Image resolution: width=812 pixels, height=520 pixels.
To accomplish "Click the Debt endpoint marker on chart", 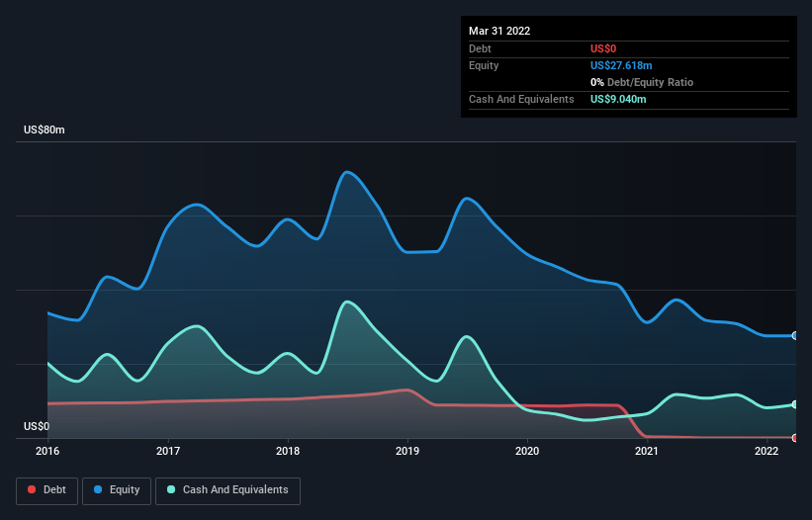I will click(x=795, y=438).
